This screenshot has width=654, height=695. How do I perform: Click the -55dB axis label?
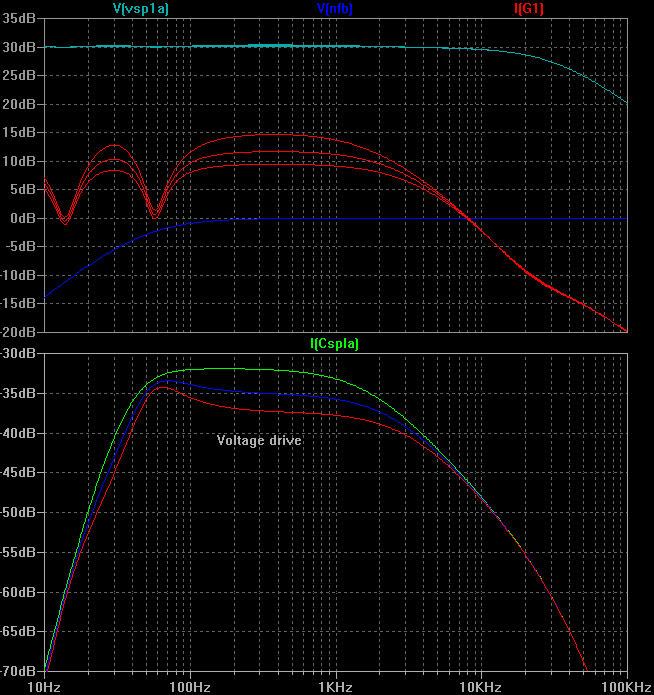18,552
